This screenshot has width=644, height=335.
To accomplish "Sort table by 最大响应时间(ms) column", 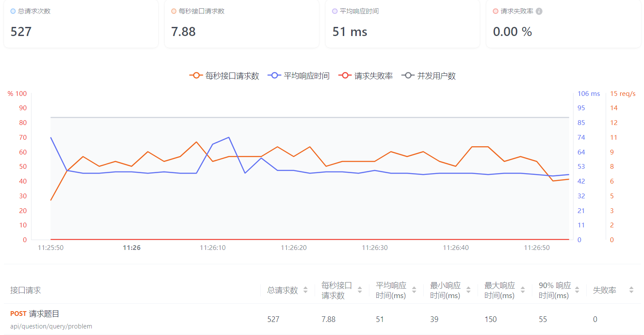I will [523, 290].
